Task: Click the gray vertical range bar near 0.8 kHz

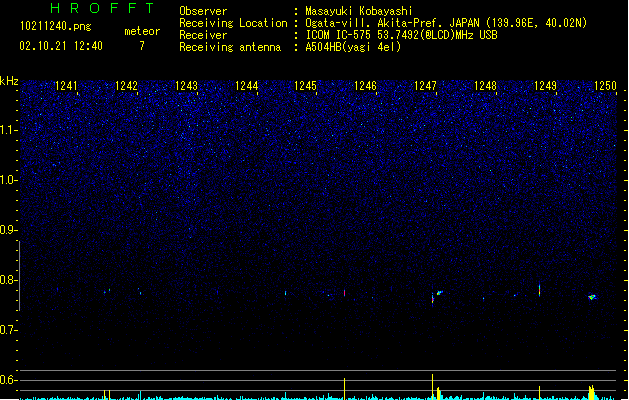Action: (19, 276)
